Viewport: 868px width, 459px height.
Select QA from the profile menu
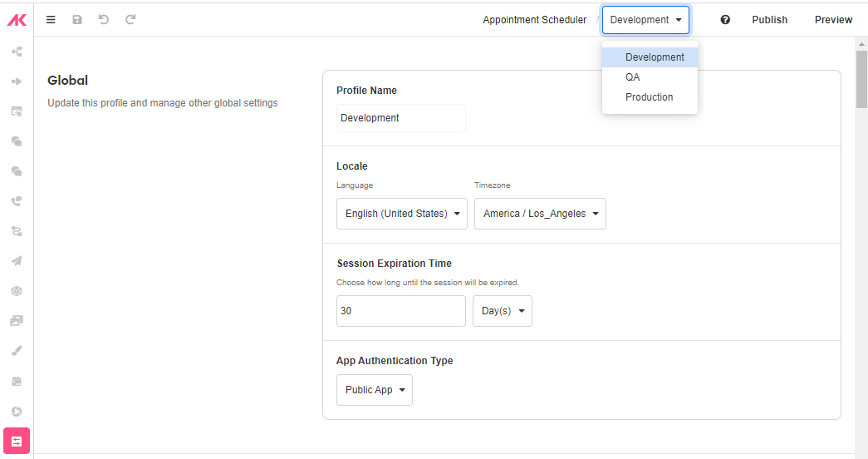point(633,77)
